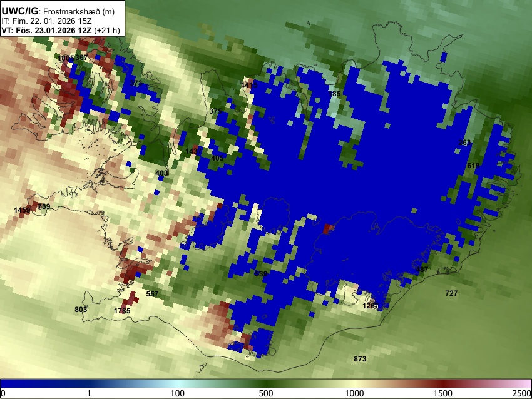Screen dimensions: 532x399
Task: Click the map value 1785
Action: [122, 311]
